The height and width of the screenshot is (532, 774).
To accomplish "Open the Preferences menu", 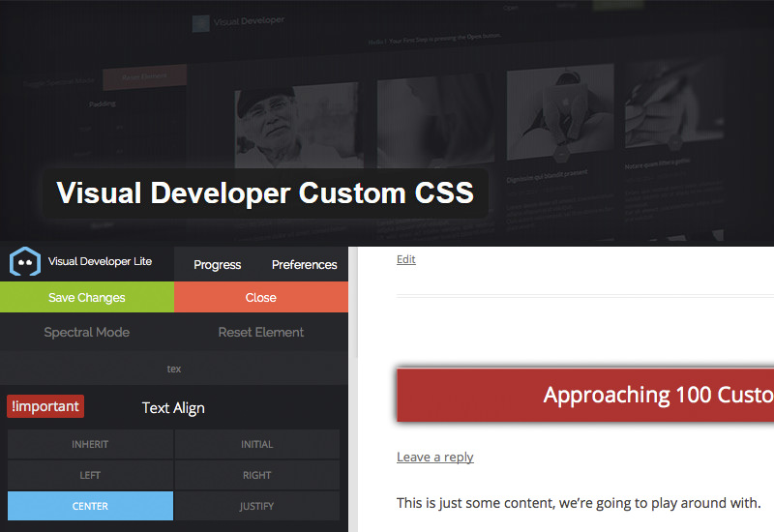I will [304, 265].
